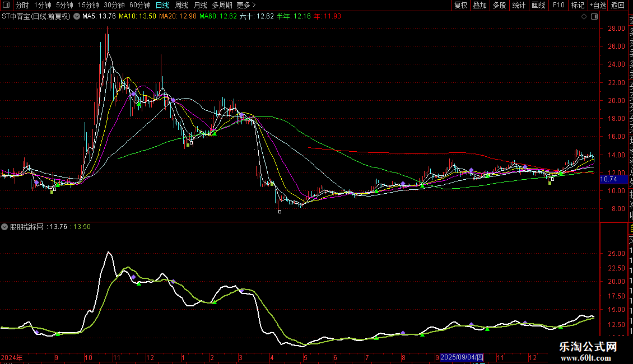
Task: Open the main chart indicator dropdown arrow
Action: pyautogui.click(x=77, y=17)
